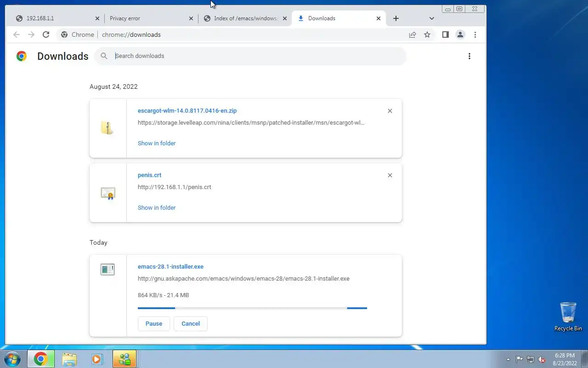Show hidden system tray icons
Image resolution: width=588 pixels, height=368 pixels.
point(508,359)
